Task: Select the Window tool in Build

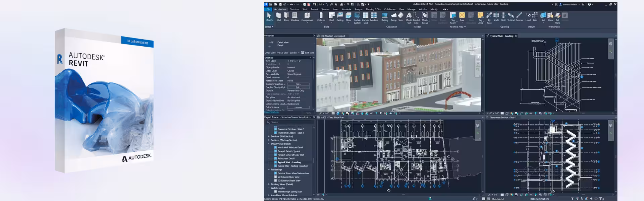Action: (x=295, y=17)
